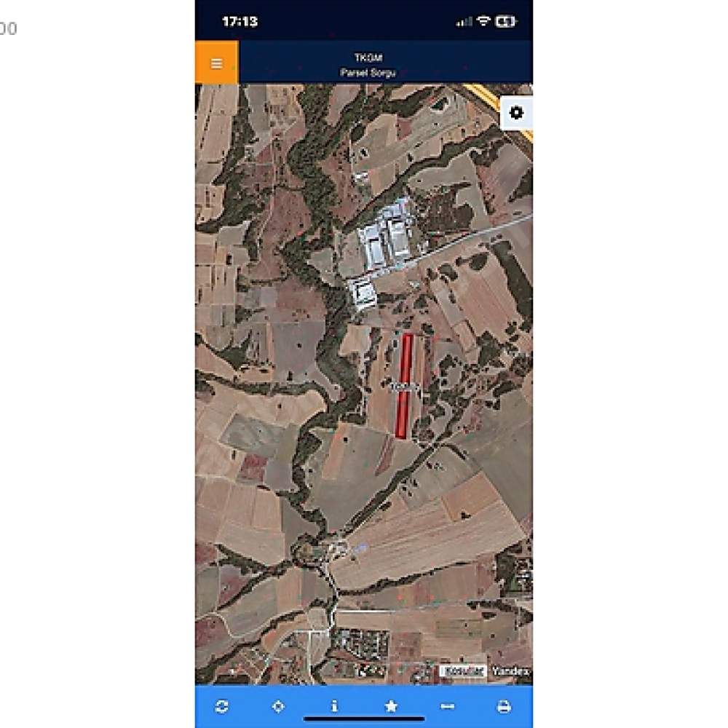
Task: Tap the 17:13 clock in status bar
Action: (240, 21)
